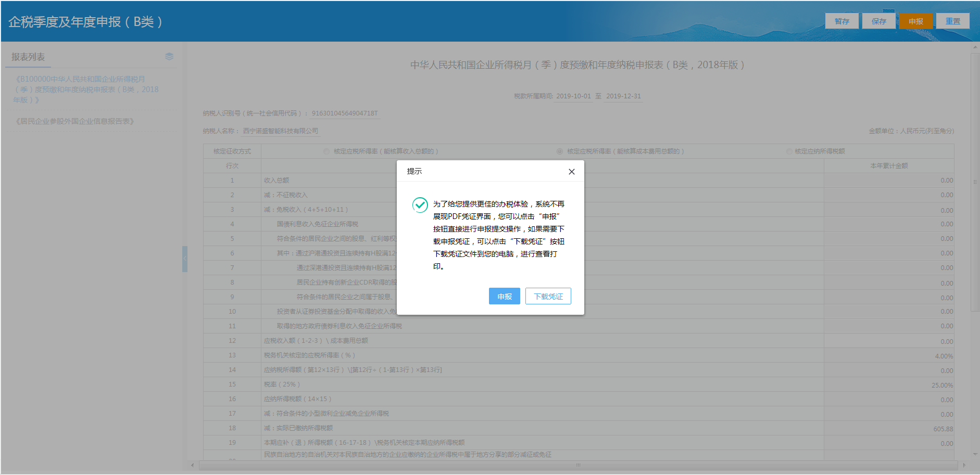Click the horizontal scrollbar at the bottom
The width and height of the screenshot is (980, 475).
pos(578,465)
